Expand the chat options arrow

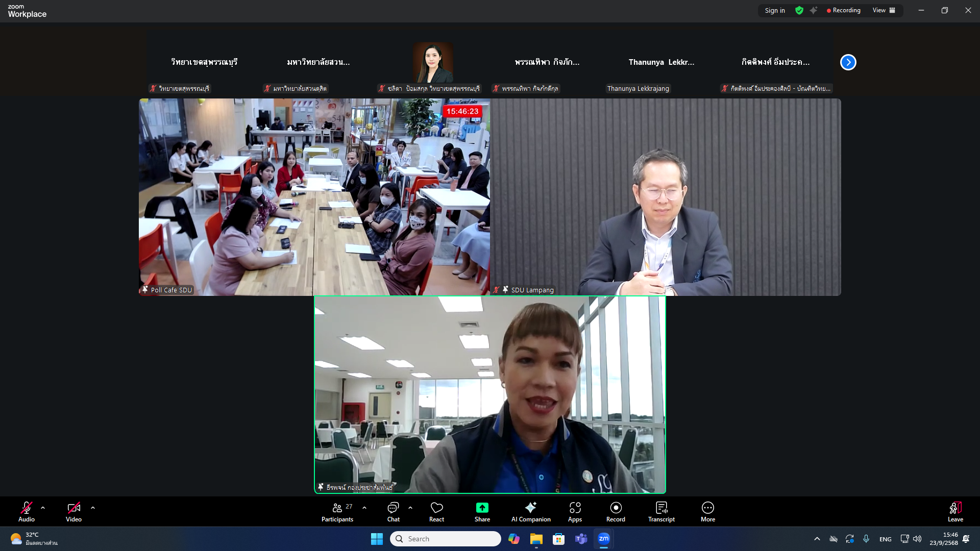click(410, 508)
